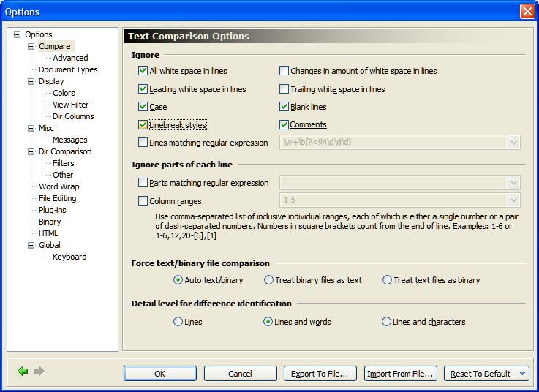Choose Lines detail level radio button
The width and height of the screenshot is (539, 392).
[178, 322]
